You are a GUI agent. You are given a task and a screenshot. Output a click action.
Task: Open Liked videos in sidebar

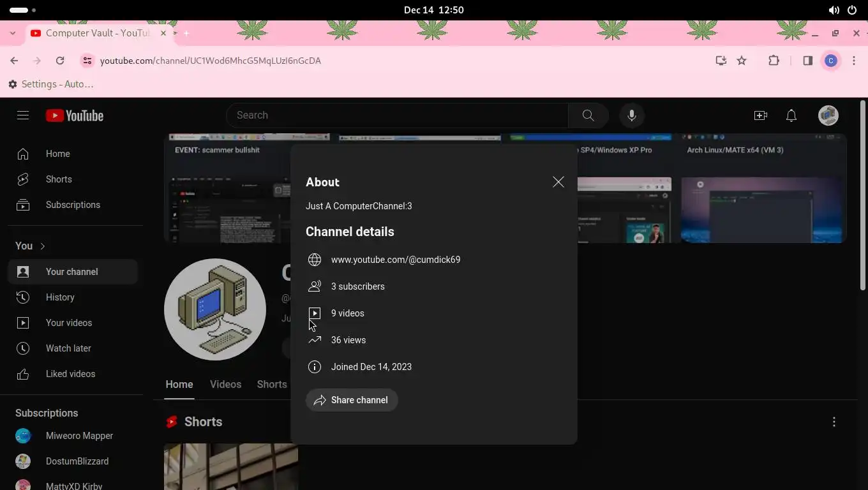tap(73, 374)
